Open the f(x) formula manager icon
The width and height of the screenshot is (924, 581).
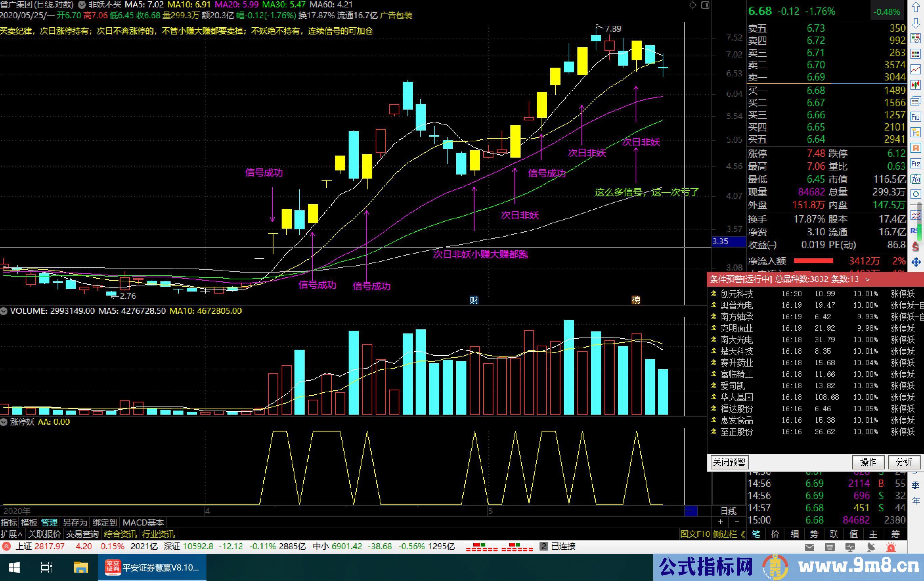pyautogui.click(x=916, y=179)
